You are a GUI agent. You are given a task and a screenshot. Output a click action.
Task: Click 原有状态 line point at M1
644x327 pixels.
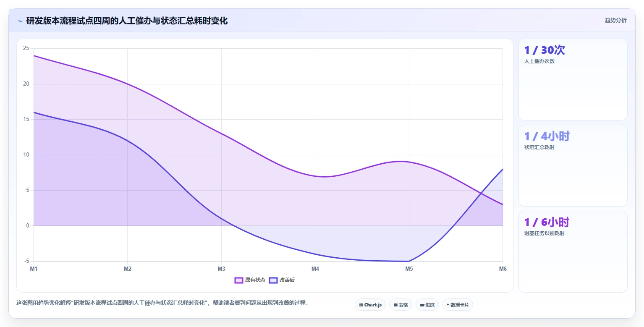point(34,55)
